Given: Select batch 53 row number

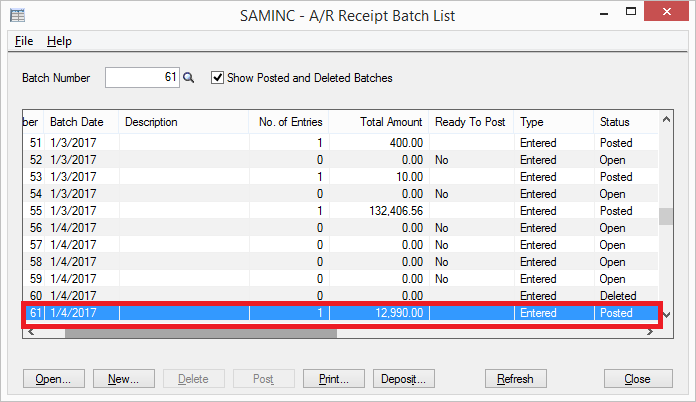Looking at the screenshot, I should [36, 177].
